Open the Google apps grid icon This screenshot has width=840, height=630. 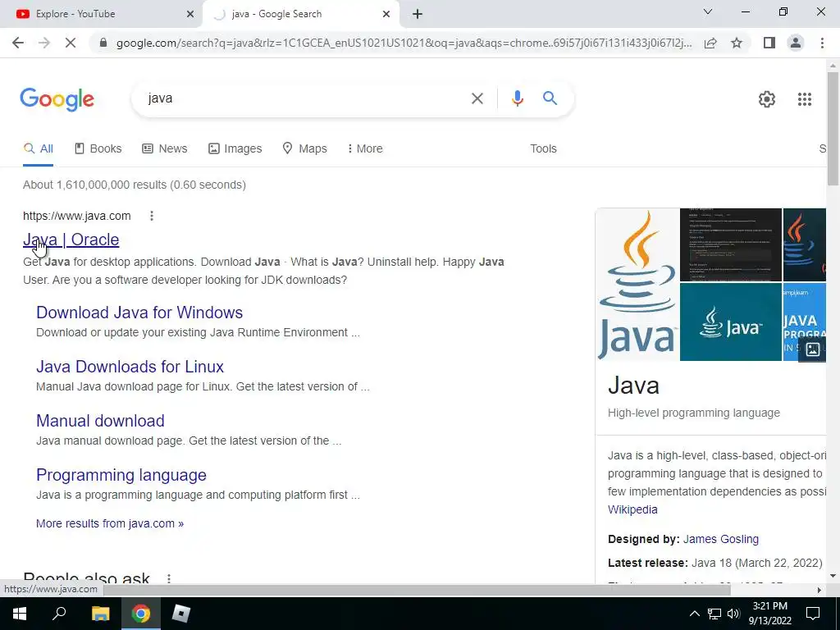point(804,99)
